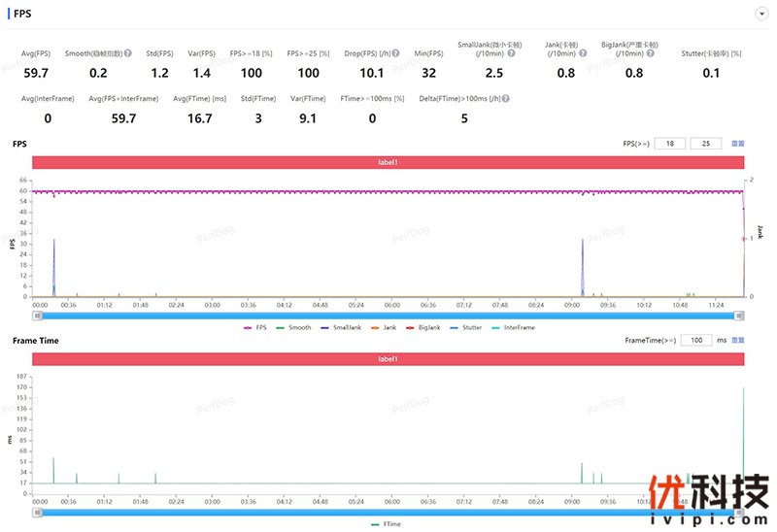This screenshot has height=532, width=777.
Task: Toggle the BigJank legend entry
Action: tap(423, 327)
